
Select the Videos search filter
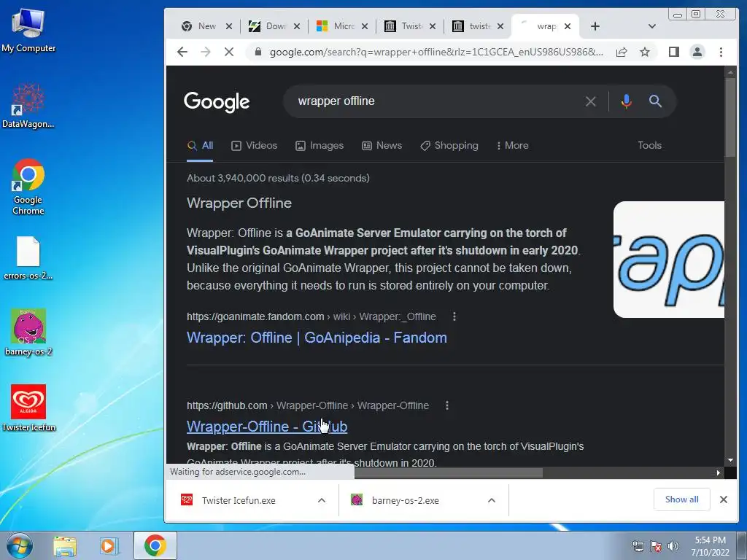tap(255, 146)
